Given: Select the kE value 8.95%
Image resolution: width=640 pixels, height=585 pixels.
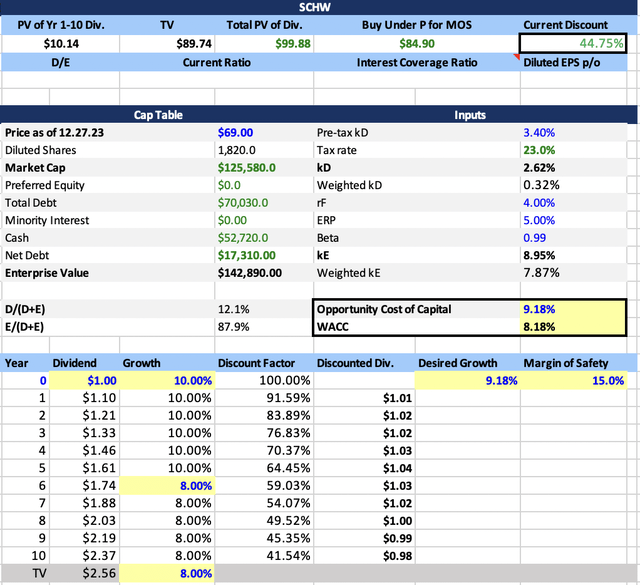Looking at the screenshot, I should tap(573, 256).
